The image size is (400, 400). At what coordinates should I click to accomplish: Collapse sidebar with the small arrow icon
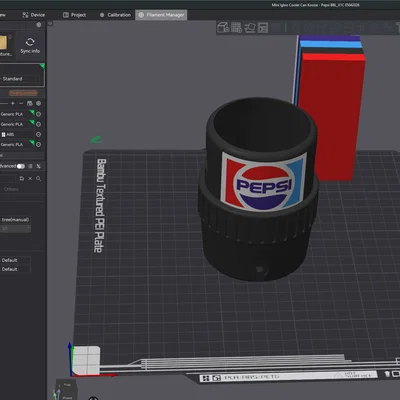tap(50, 24)
